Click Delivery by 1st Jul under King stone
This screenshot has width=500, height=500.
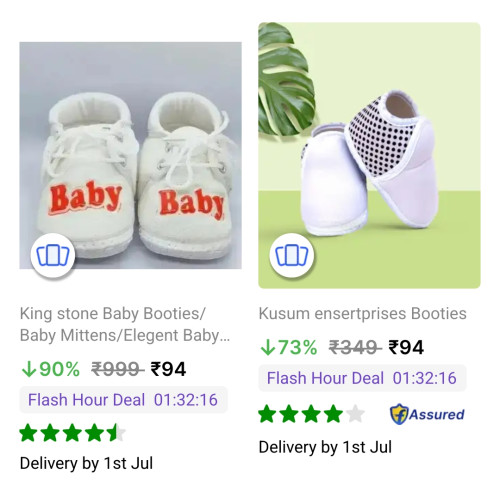[x=86, y=463]
